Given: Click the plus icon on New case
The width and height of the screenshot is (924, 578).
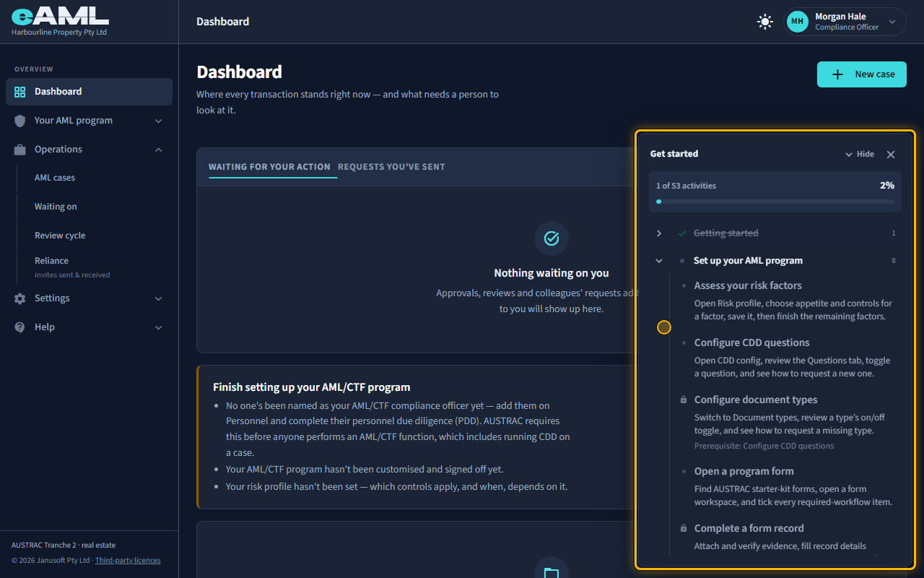Looking at the screenshot, I should coord(837,74).
